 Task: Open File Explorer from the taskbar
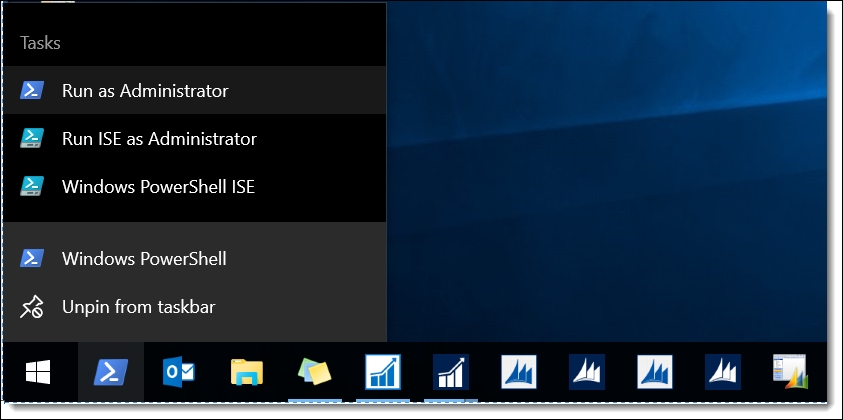(x=247, y=372)
